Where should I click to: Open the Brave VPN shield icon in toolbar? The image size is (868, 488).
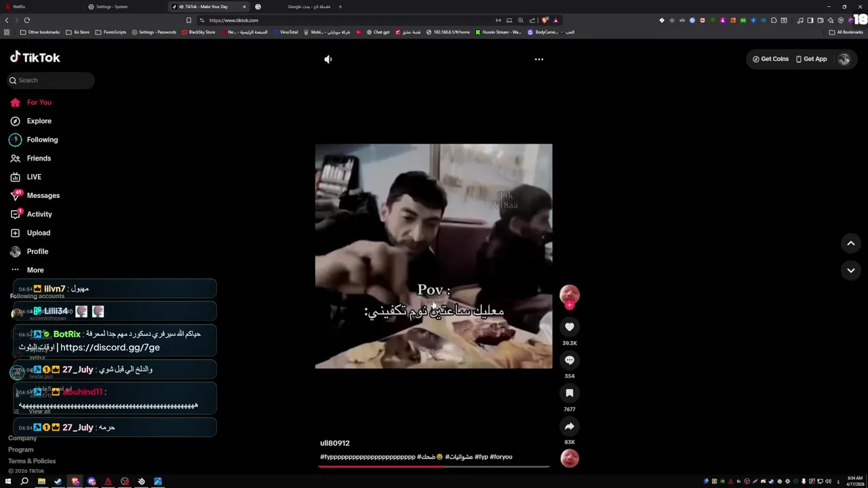(841, 20)
